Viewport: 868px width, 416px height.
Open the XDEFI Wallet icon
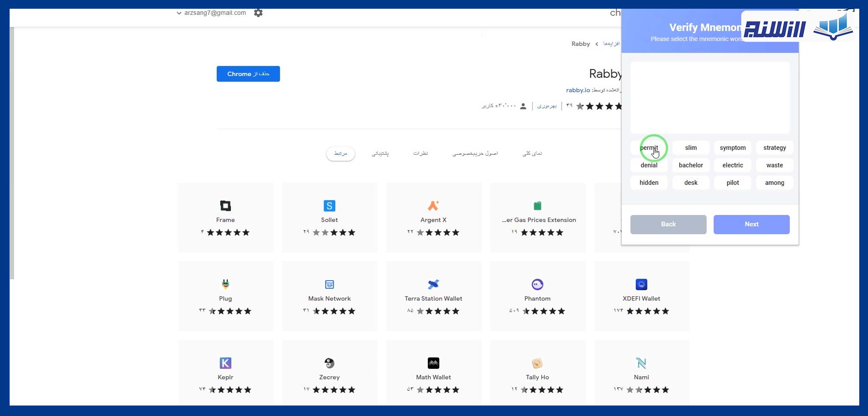(642, 284)
